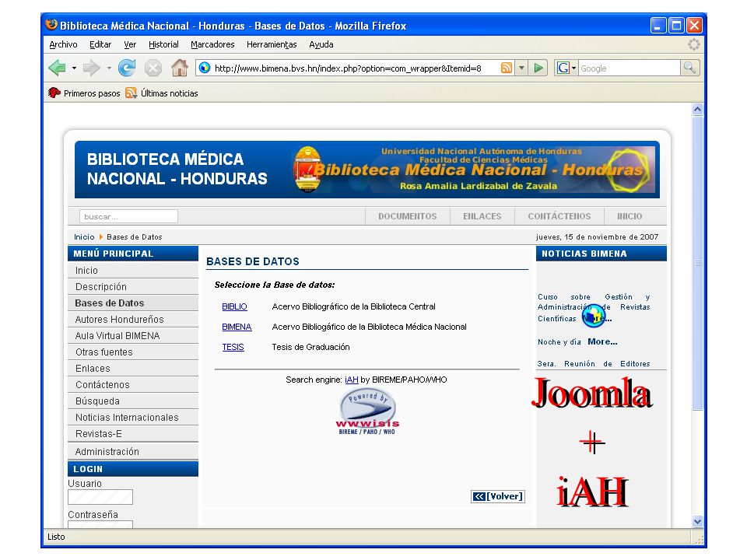Click the Joomla text image

(591, 392)
